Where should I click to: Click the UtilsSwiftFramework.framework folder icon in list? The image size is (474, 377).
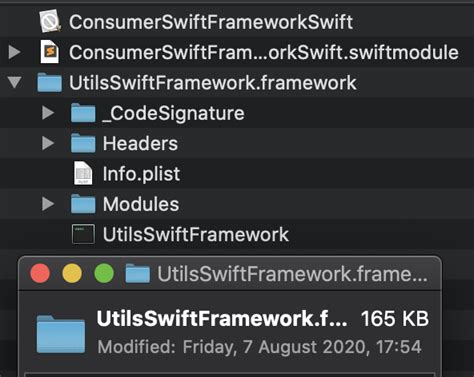(x=50, y=82)
